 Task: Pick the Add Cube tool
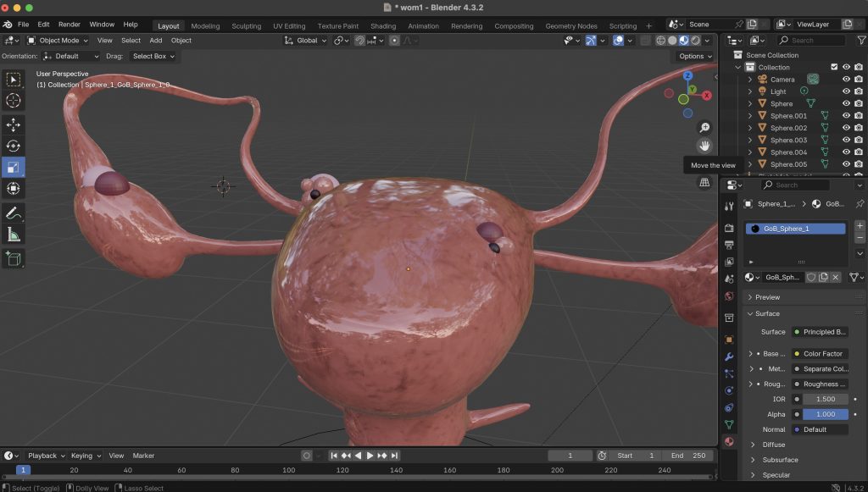click(x=14, y=258)
